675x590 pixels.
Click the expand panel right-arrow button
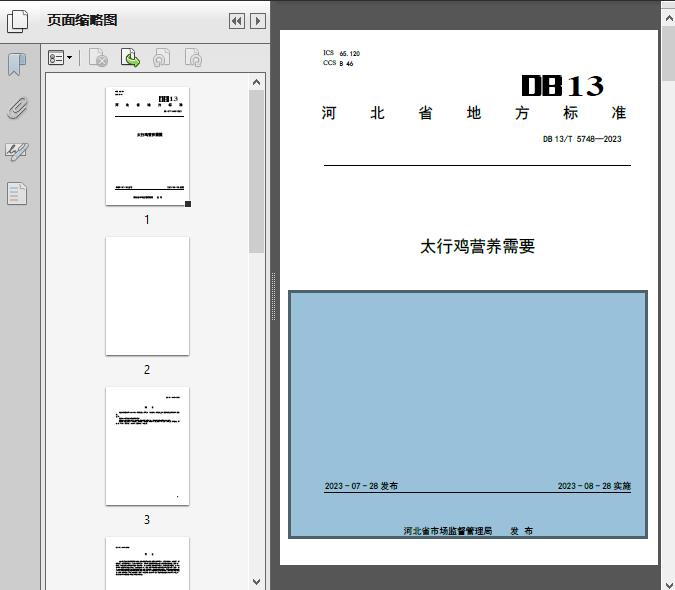(x=258, y=21)
